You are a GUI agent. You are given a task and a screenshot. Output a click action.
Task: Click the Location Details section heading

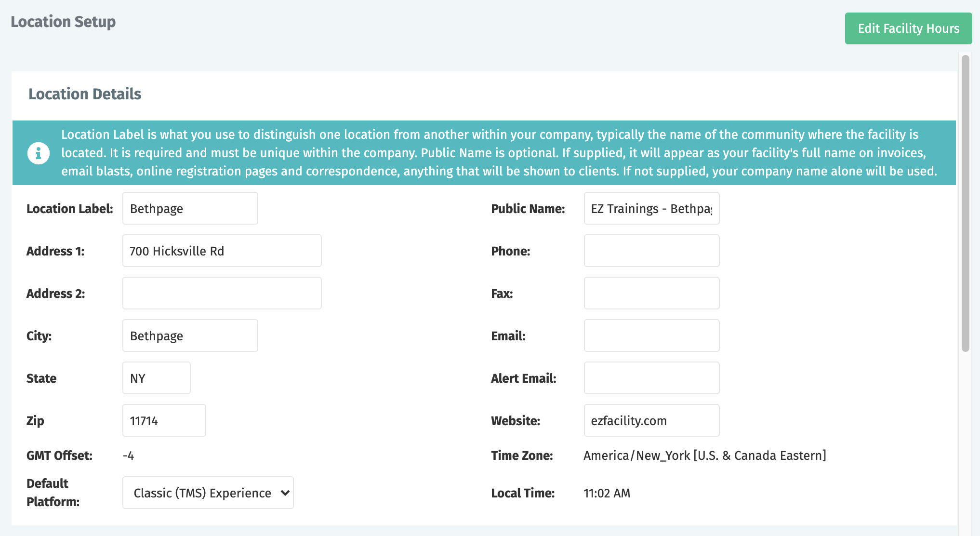85,94
